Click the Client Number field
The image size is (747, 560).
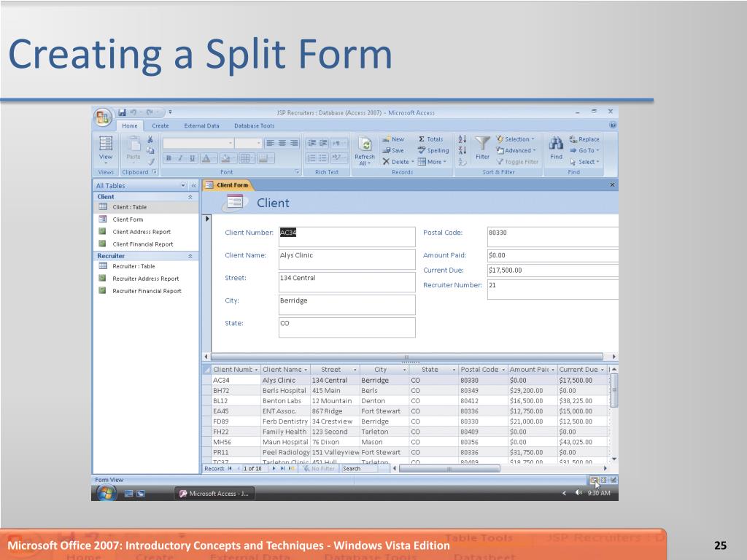347,237
